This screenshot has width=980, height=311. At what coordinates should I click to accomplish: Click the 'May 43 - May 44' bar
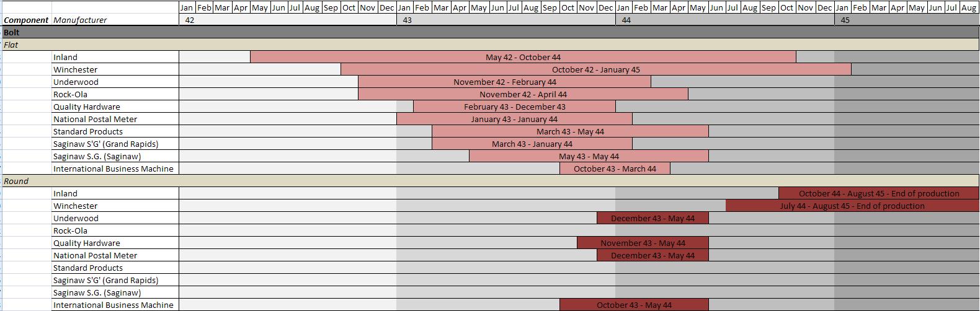tap(589, 156)
